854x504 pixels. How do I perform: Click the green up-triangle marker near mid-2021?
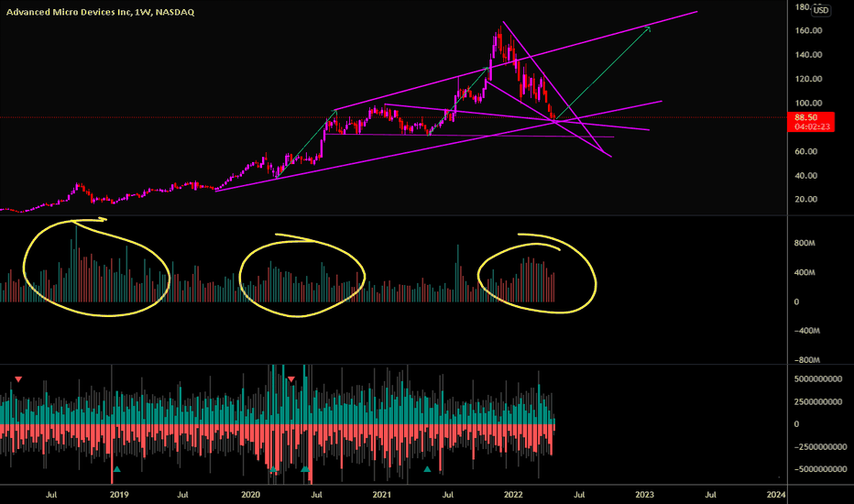point(428,468)
